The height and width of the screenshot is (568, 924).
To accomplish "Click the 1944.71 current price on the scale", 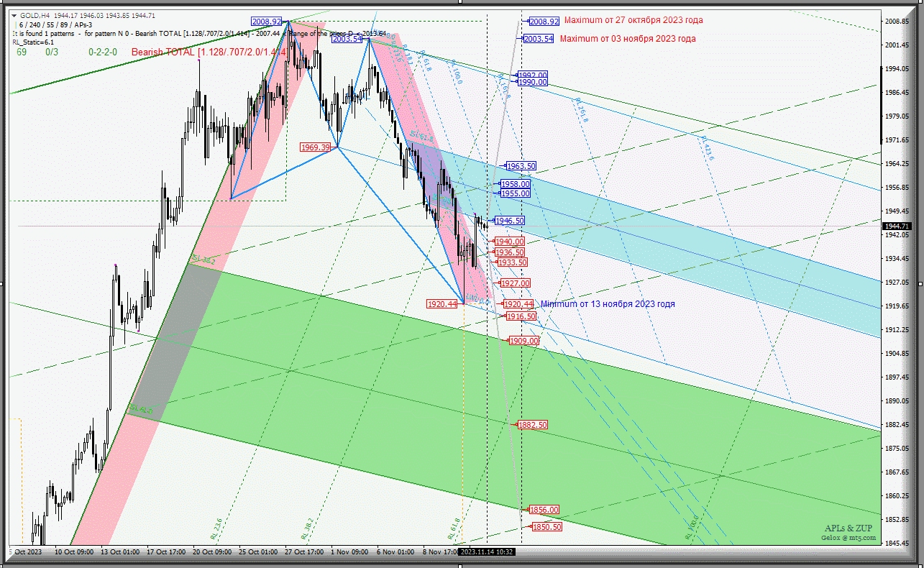I will coord(897,226).
